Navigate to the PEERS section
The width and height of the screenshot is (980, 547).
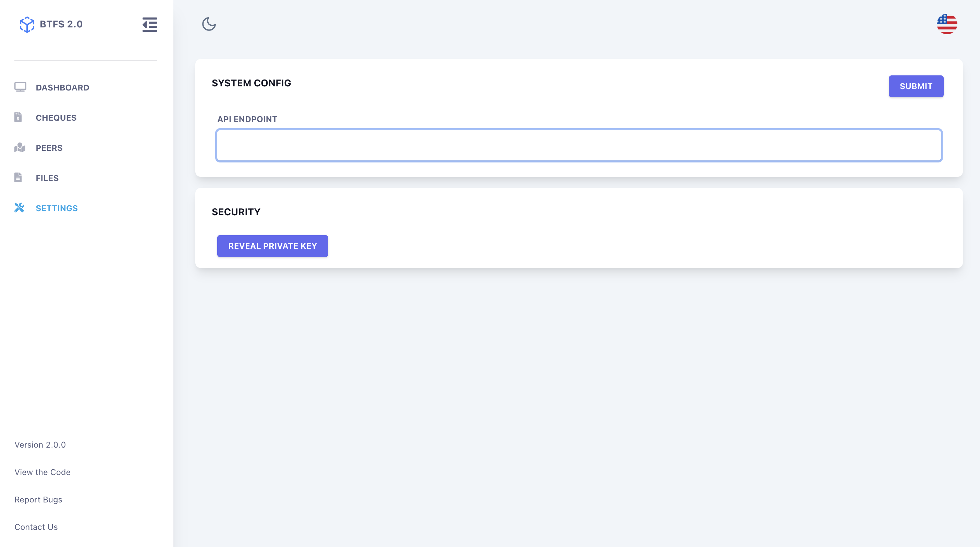pos(49,148)
